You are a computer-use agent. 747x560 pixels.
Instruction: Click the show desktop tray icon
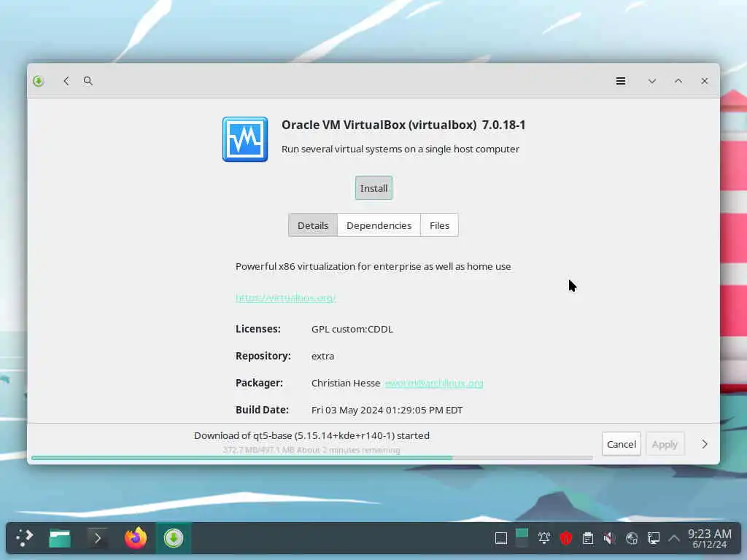pos(500,539)
